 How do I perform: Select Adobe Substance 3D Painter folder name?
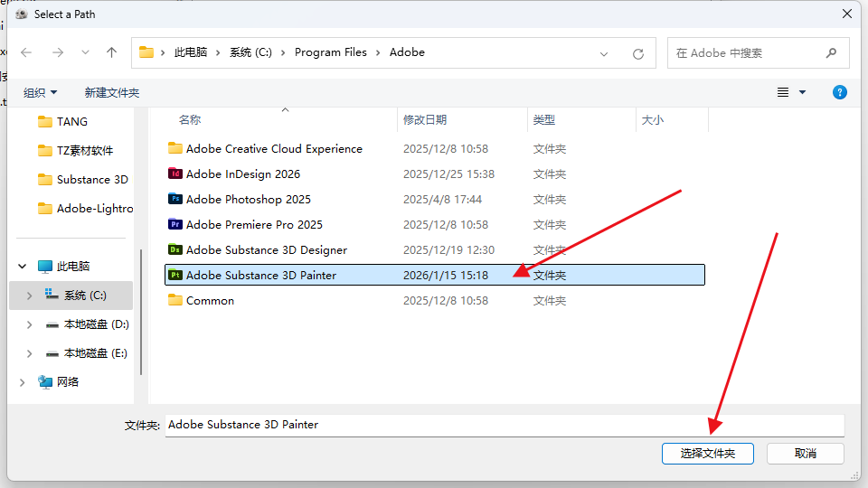point(260,275)
